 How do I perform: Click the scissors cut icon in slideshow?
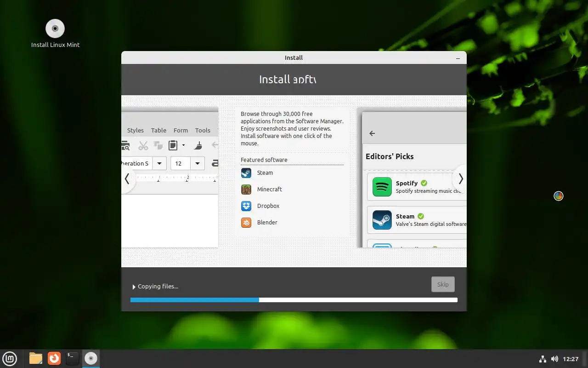coord(143,146)
